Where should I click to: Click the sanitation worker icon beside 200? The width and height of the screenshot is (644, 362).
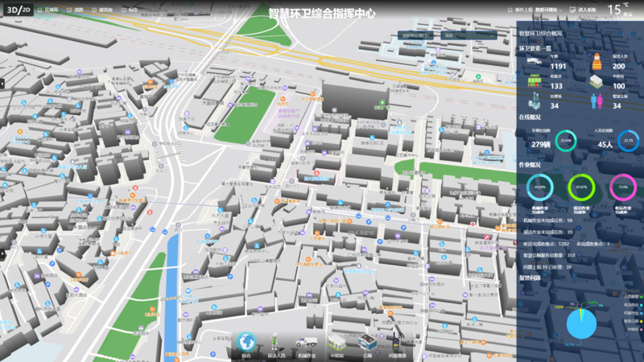(597, 62)
